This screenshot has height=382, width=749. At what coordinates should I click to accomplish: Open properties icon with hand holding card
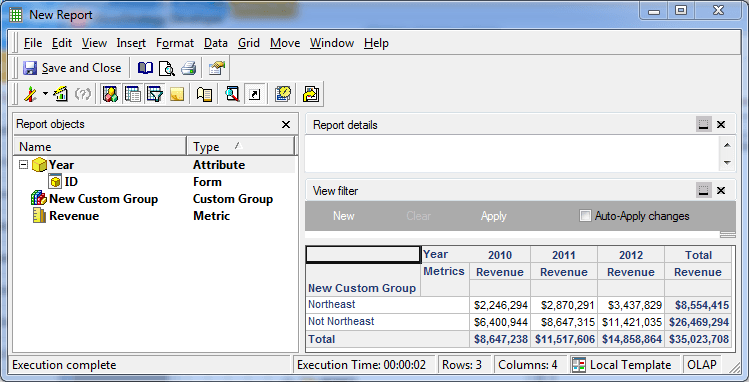(216, 68)
